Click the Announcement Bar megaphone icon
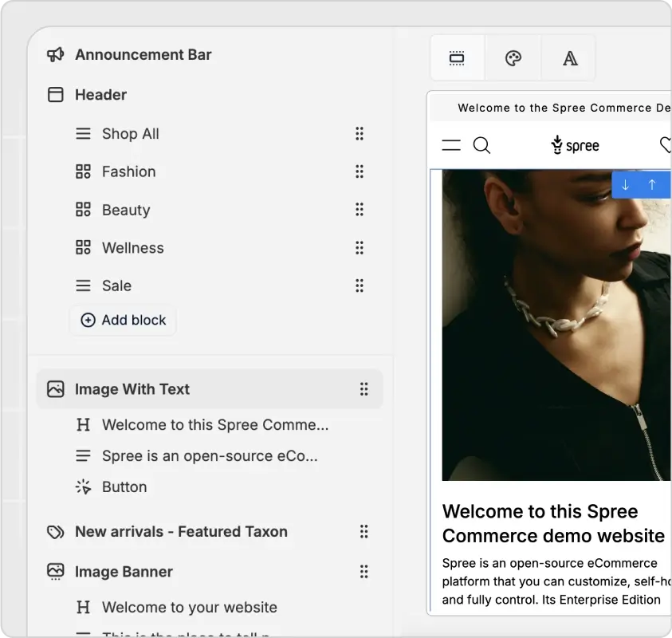The image size is (672, 638). (x=55, y=54)
